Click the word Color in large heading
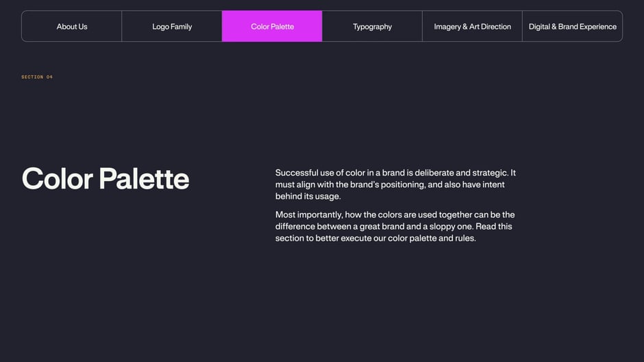The height and width of the screenshot is (362, 644). [57, 179]
